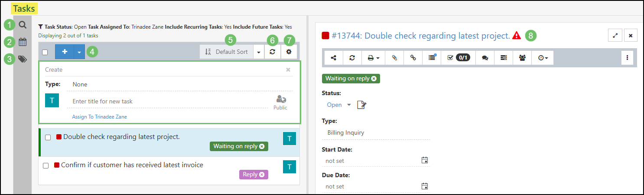Check the 'Double check regarding latest project' task
644x195 pixels.
[48, 137]
